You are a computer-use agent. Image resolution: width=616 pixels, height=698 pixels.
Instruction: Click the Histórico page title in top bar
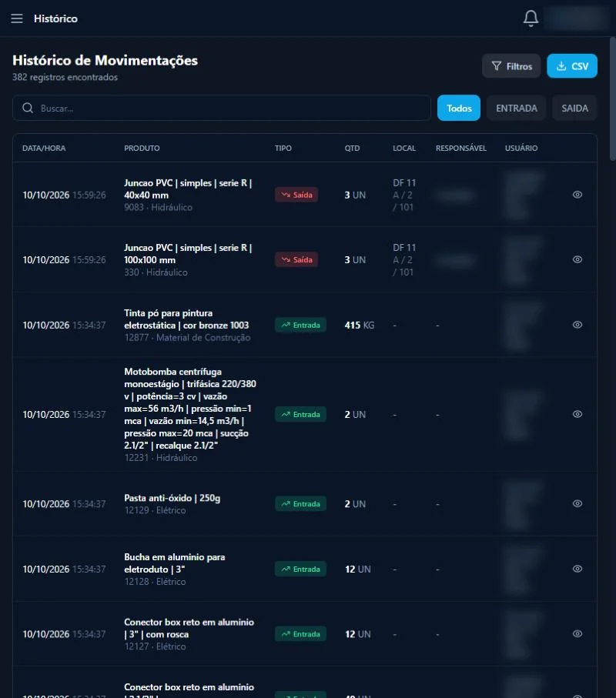(x=55, y=18)
